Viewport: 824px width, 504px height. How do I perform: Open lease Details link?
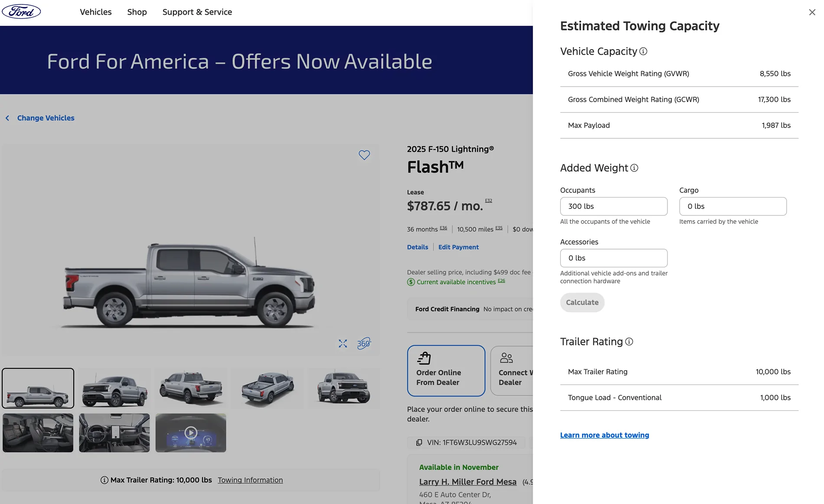[x=418, y=247]
